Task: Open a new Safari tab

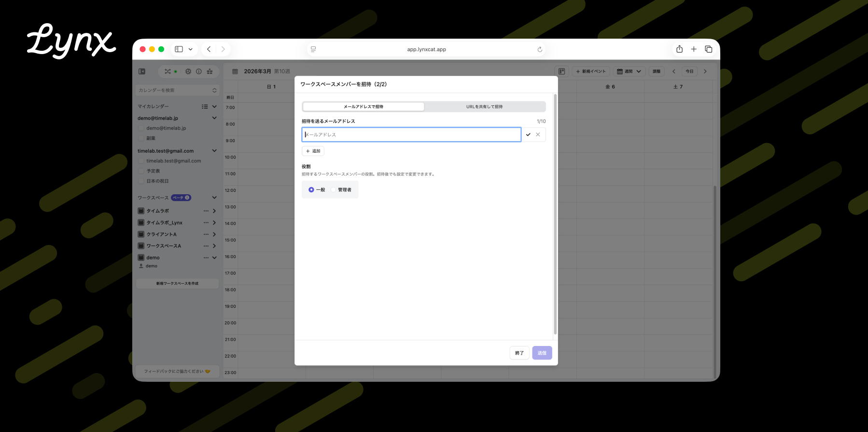Action: (x=694, y=49)
